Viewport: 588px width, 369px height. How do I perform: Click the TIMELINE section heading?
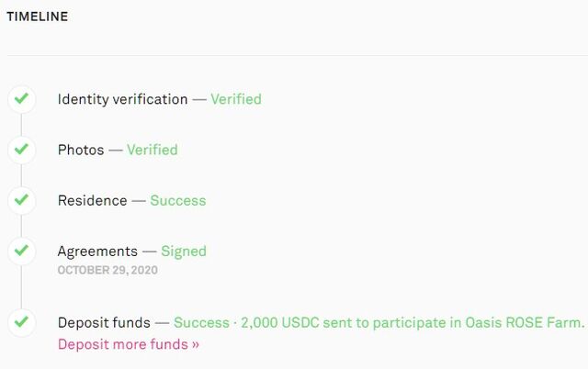pyautogui.click(x=38, y=17)
